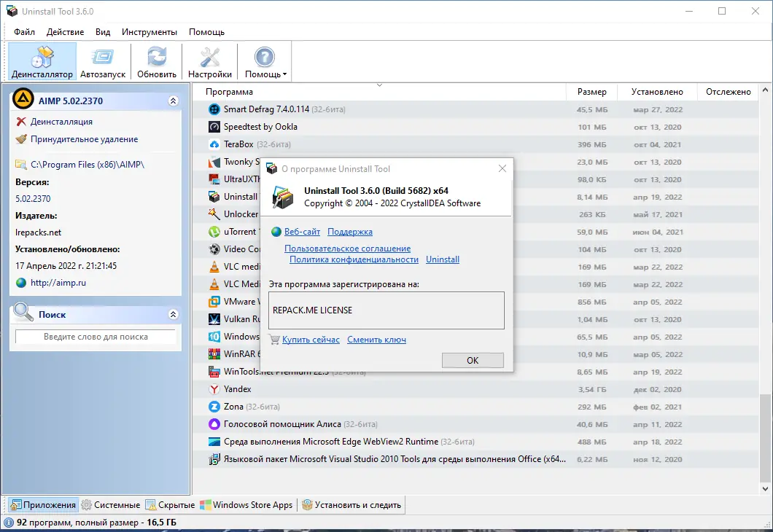Open the Программа column filter dropdown
This screenshot has width=773, height=532.
[379, 85]
